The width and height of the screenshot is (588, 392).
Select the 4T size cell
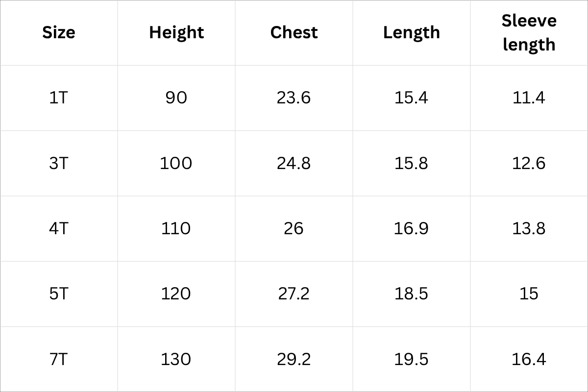point(59,228)
